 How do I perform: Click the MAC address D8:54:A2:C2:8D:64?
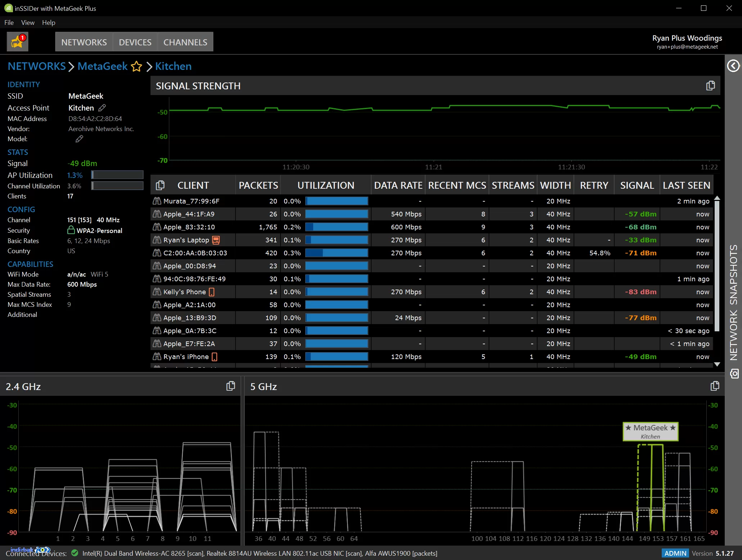95,118
